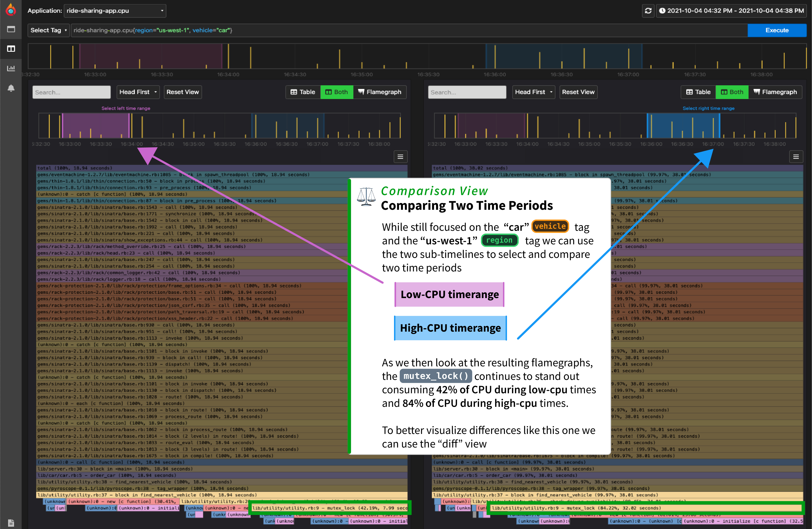Switch left panel to Table view
Viewport: 812px width, 529px height.
point(303,92)
